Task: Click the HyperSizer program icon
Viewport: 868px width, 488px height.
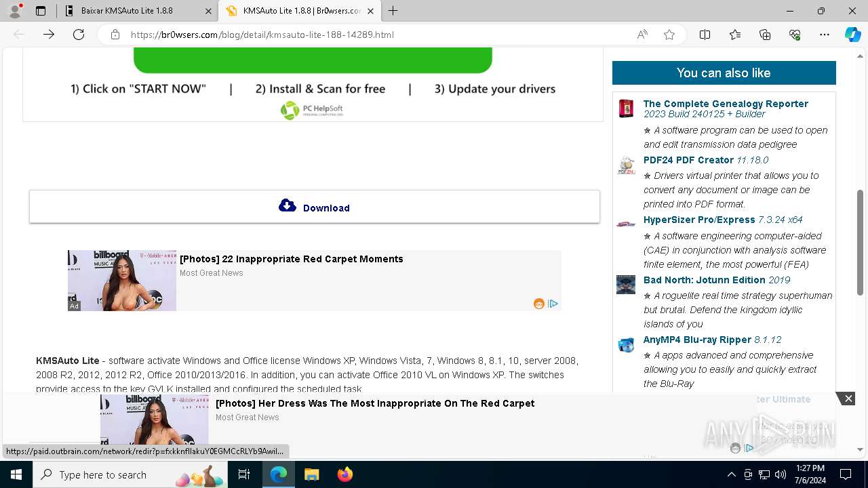Action: coord(626,224)
